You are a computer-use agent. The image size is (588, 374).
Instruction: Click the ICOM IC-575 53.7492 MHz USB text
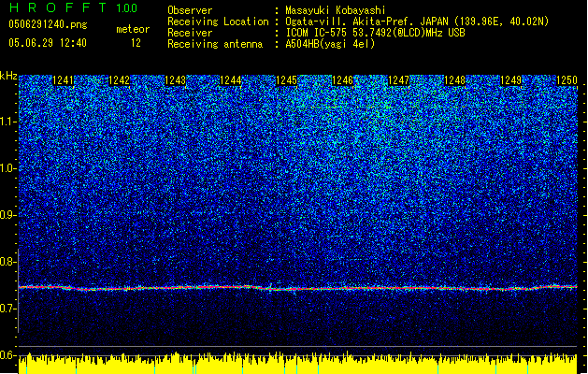[x=376, y=33]
